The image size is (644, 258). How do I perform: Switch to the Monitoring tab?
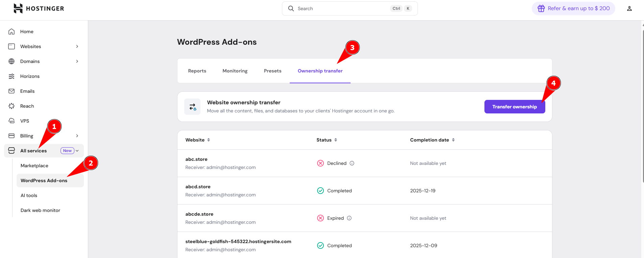pos(235,71)
